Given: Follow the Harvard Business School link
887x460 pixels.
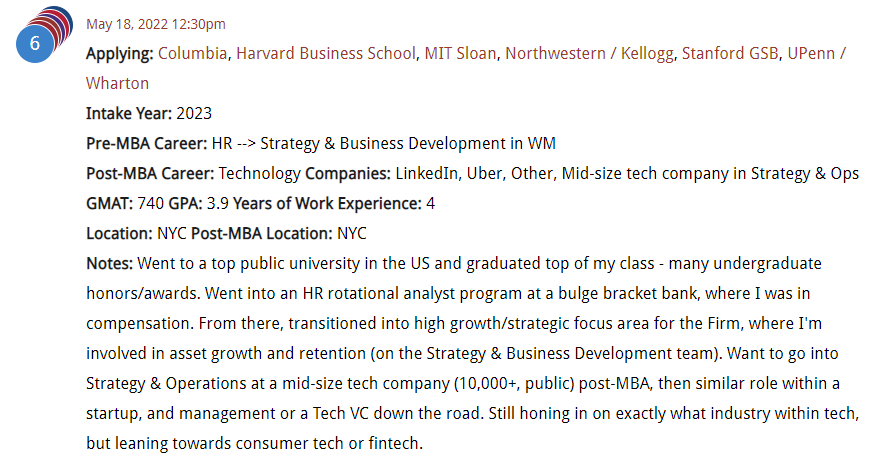Looking at the screenshot, I should click(326, 53).
